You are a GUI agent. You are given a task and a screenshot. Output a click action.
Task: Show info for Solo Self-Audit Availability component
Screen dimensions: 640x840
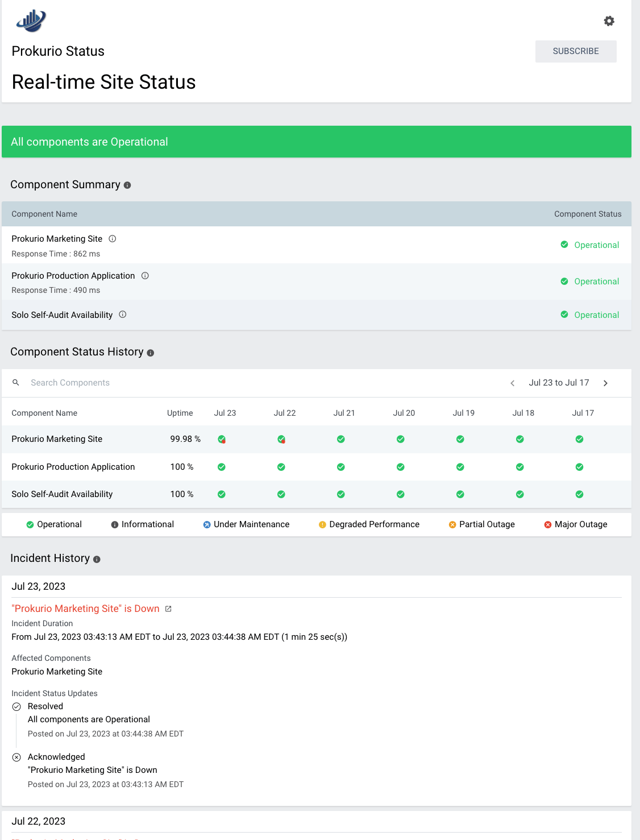pos(123,315)
